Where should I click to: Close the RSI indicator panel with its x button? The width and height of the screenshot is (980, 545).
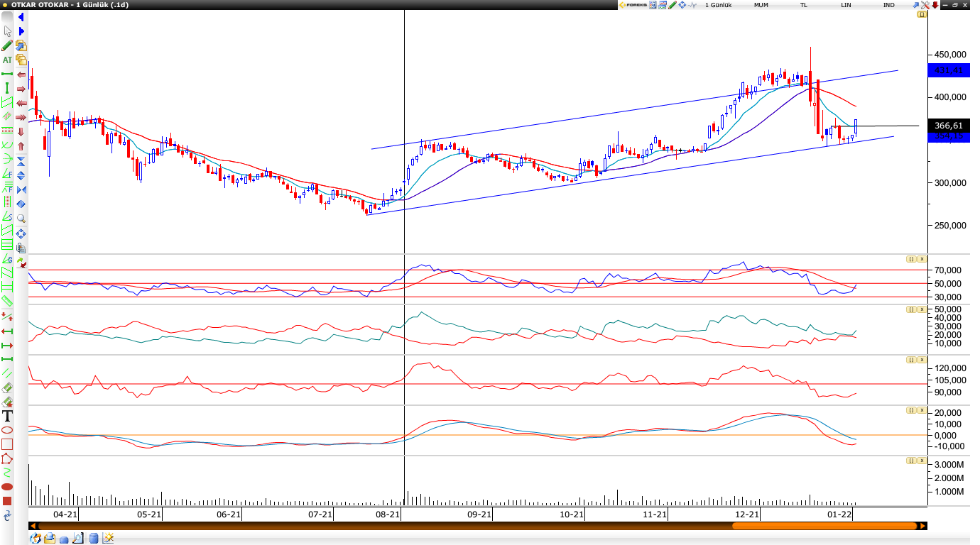point(921,259)
